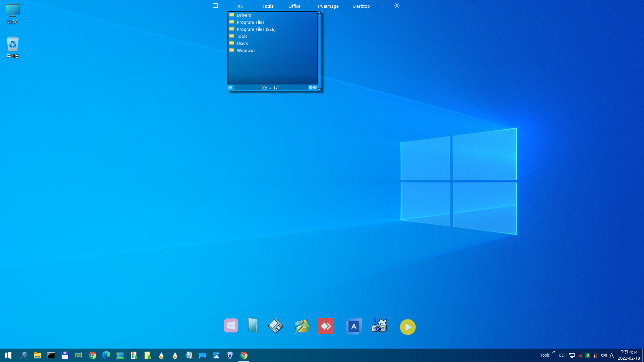
Task: Click the volume speaker tray icon
Action: (604, 355)
